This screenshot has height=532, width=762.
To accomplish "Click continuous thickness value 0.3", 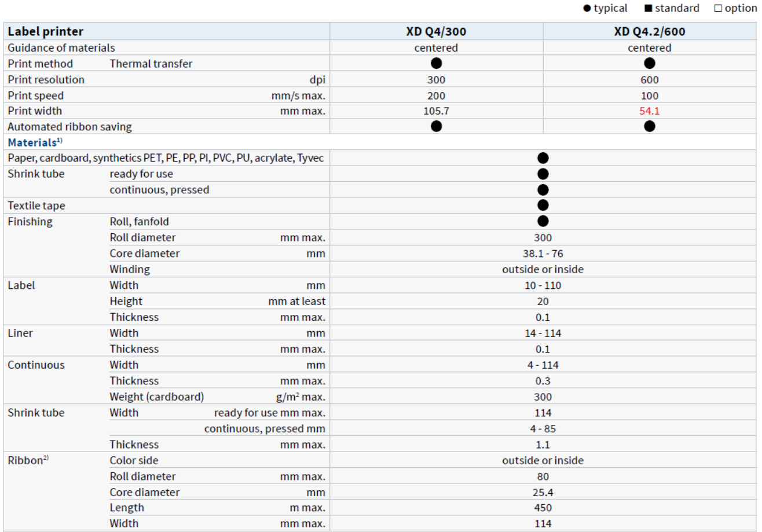I will [x=543, y=381].
